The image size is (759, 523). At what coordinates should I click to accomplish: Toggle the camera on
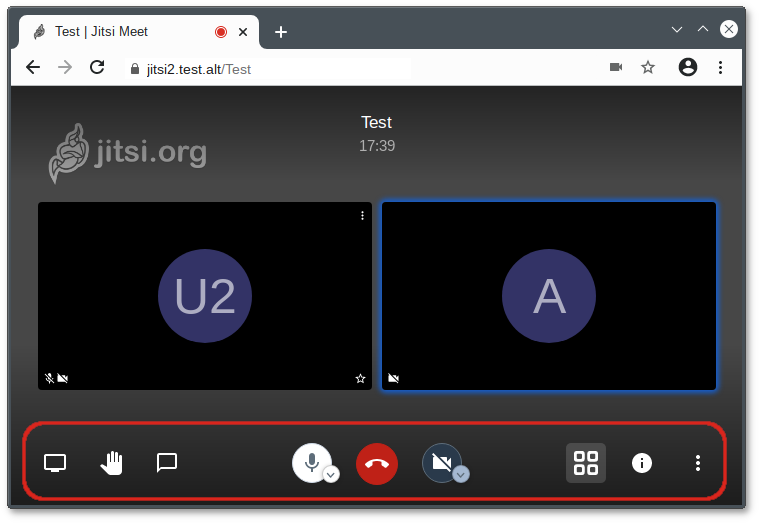point(441,463)
